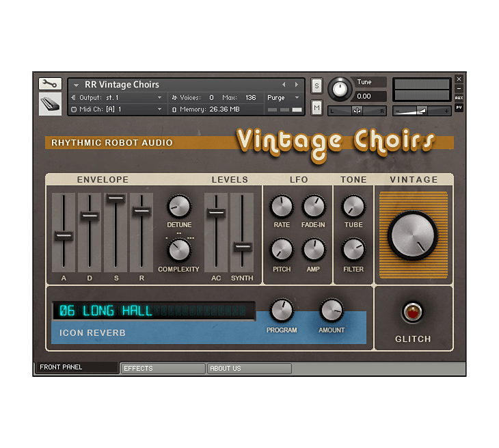The width and height of the screenshot is (499, 448).
Task: Switch to the FRONT PANEL tab
Action: coord(77,367)
